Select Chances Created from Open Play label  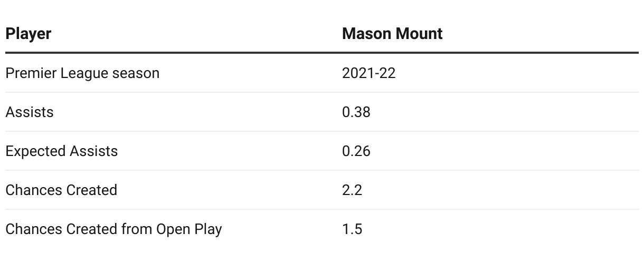113,229
